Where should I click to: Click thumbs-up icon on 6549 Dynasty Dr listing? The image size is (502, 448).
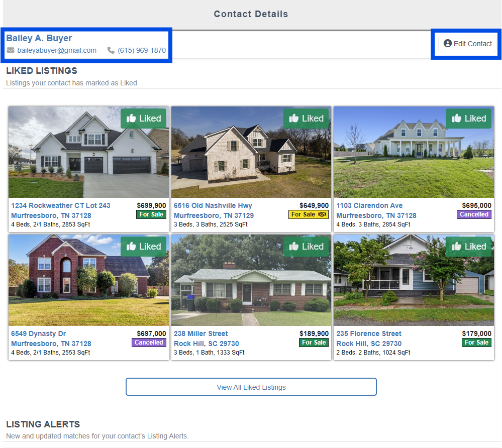click(x=132, y=247)
